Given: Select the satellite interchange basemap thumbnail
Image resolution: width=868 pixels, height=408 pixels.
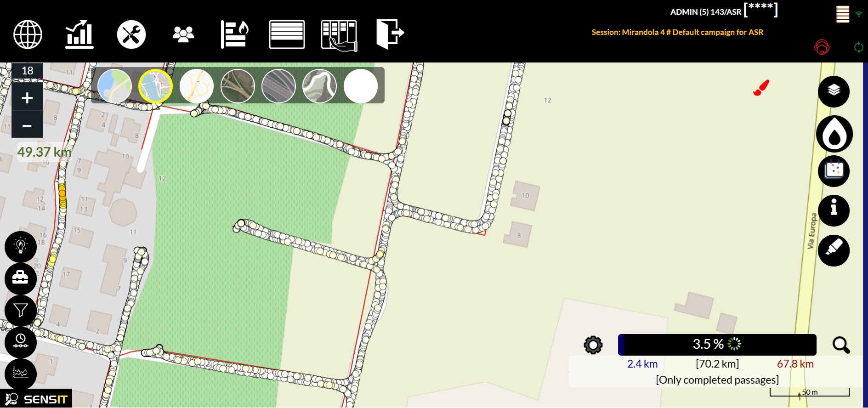Looking at the screenshot, I should (238, 86).
